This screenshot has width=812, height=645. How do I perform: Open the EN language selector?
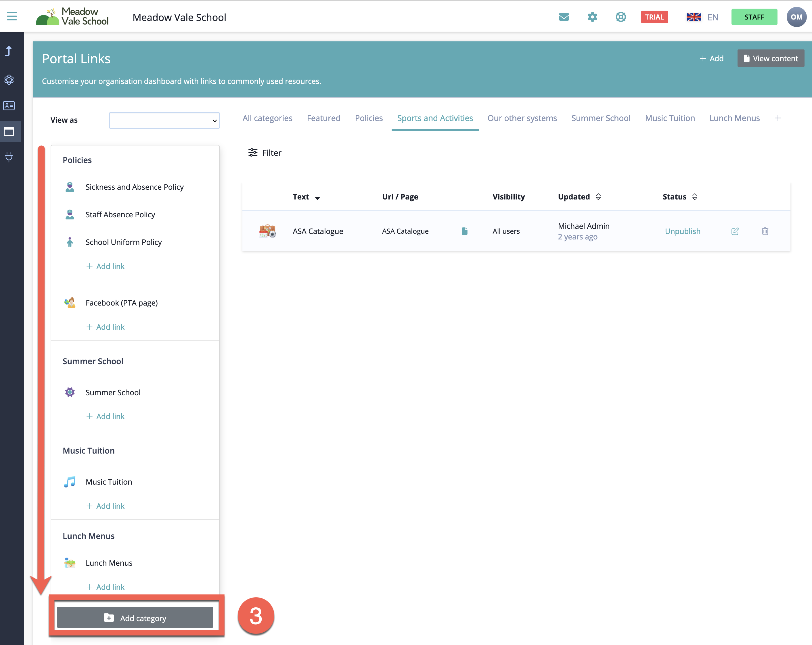(x=702, y=17)
